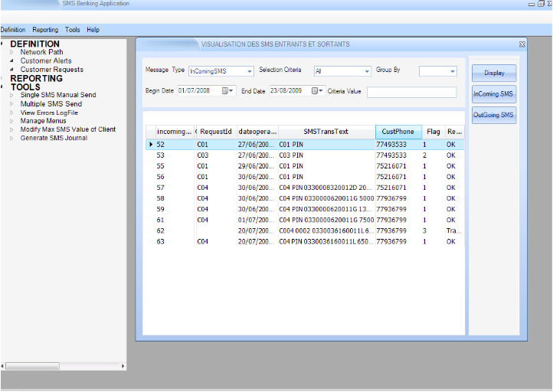Select Generate SMS Journal item
This screenshot has height=392, width=553.
pos(54,139)
